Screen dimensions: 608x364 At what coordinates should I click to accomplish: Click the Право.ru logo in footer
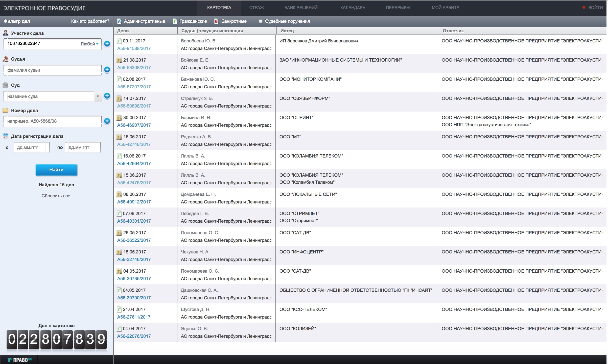coord(19,360)
